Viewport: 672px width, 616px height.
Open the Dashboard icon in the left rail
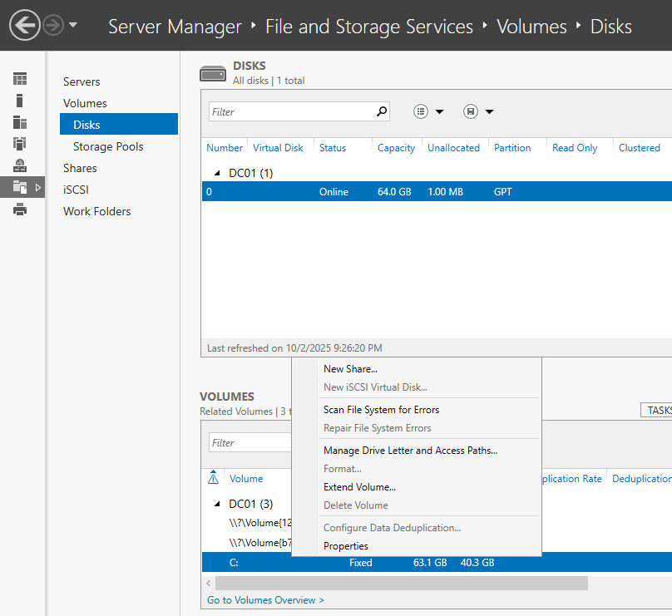tap(20, 79)
